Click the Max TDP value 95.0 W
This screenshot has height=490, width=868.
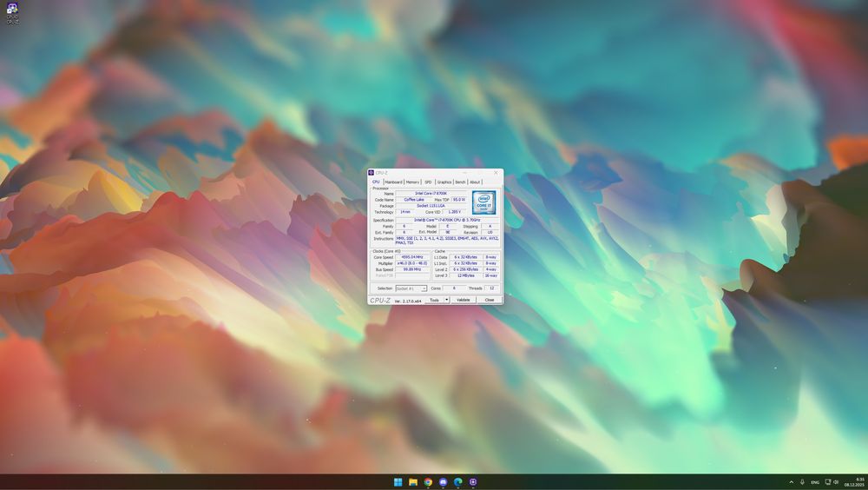coord(459,200)
